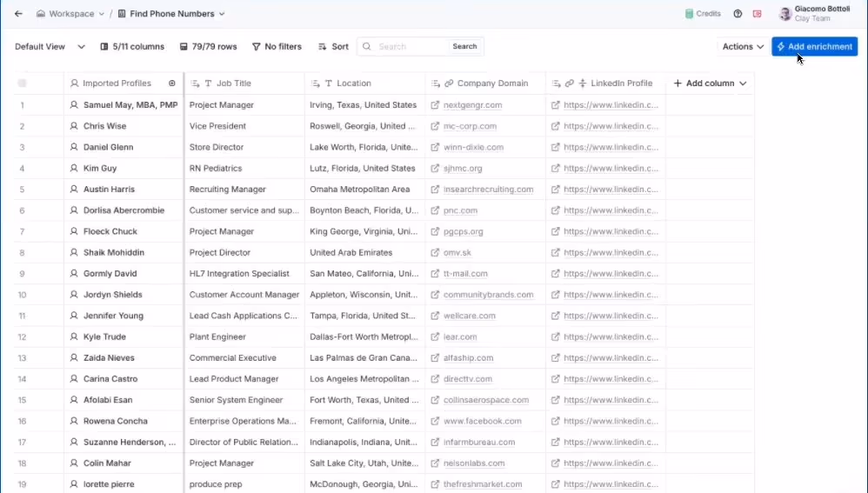Open LinkedIn link icon in Kim Guy row
This screenshot has height=493, width=868.
(x=555, y=168)
